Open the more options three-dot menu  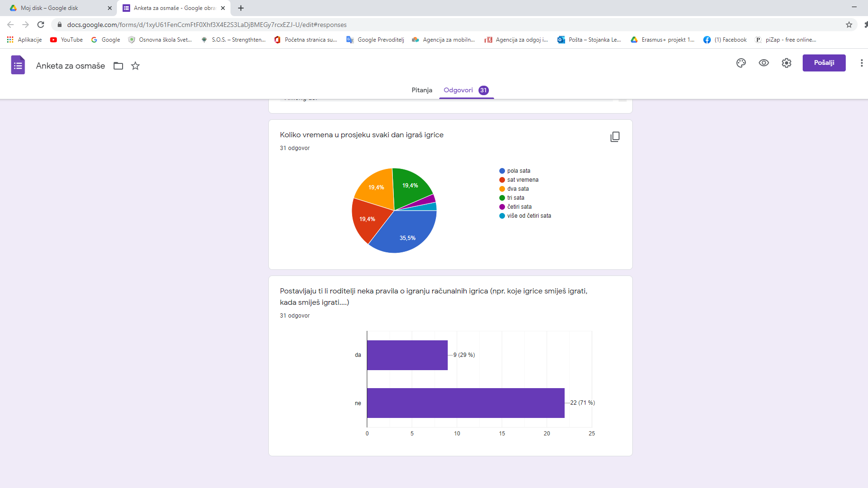pos(861,63)
